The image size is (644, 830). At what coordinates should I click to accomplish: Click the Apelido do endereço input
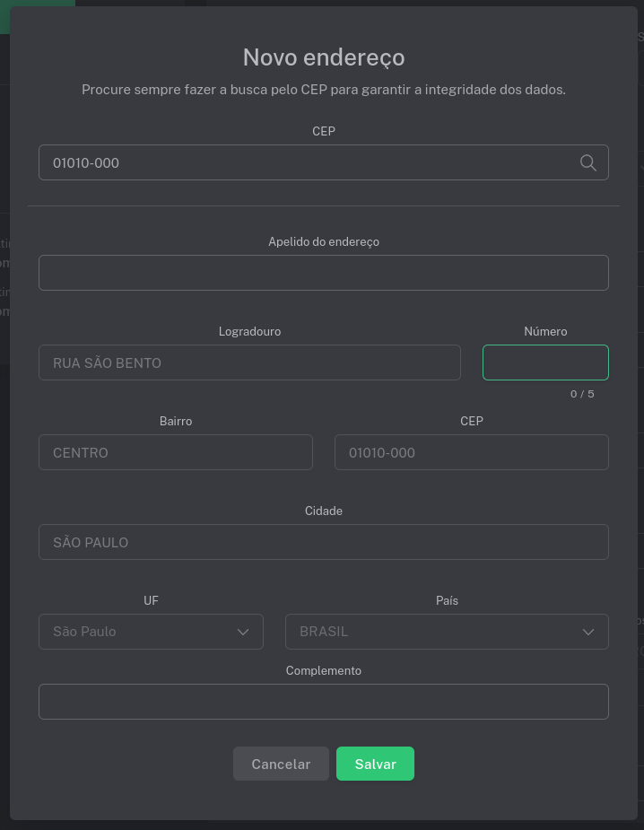point(323,273)
